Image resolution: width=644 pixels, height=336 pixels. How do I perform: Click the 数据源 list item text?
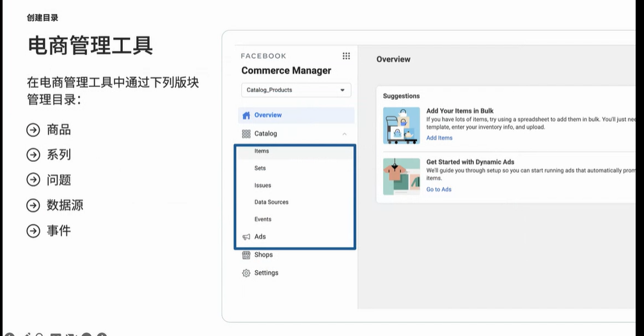65,205
